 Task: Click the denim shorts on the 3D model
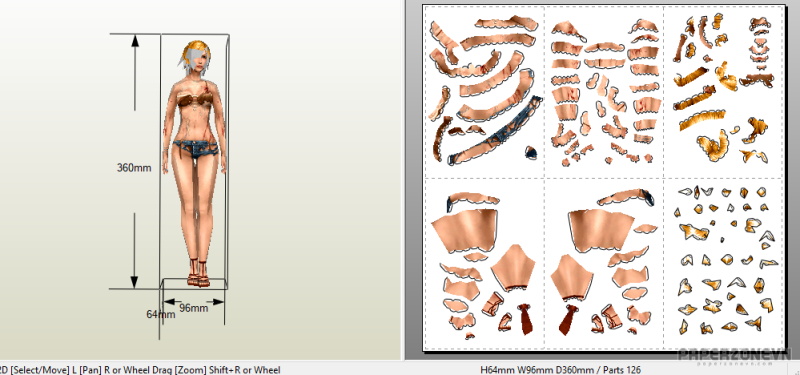coord(196,150)
